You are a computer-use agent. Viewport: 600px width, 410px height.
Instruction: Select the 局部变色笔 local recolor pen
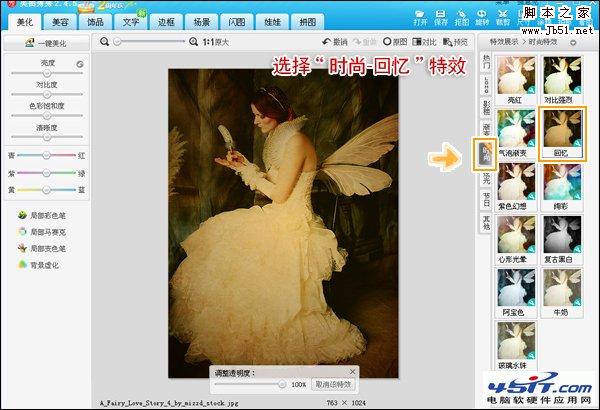pos(42,248)
